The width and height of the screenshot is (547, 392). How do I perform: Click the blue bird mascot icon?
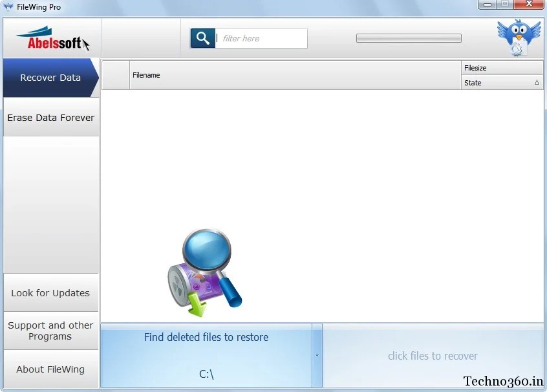click(x=519, y=38)
